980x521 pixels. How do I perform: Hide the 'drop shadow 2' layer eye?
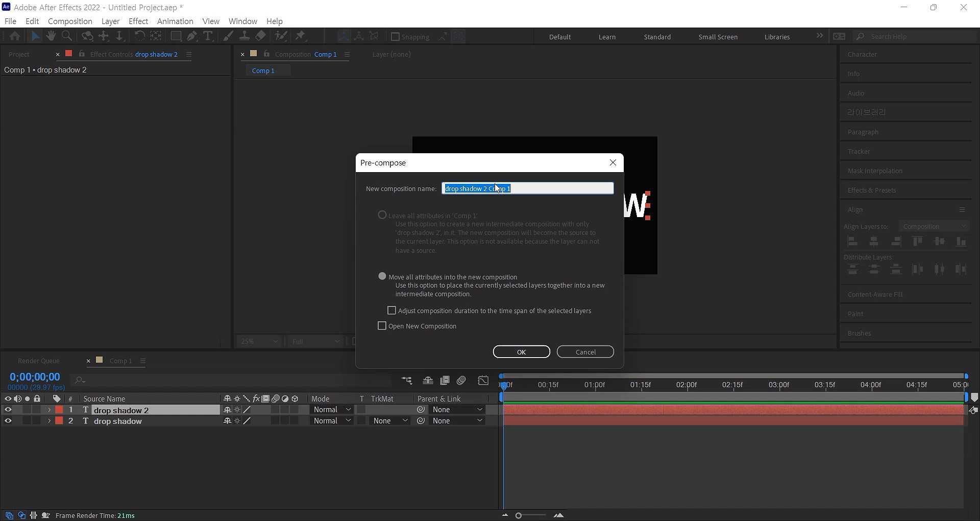8,410
